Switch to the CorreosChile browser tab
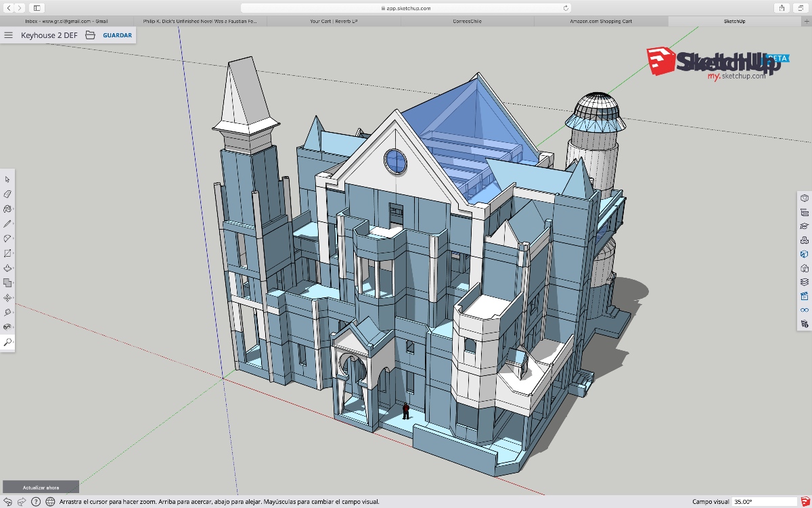This screenshot has height=508, width=812. coord(468,21)
